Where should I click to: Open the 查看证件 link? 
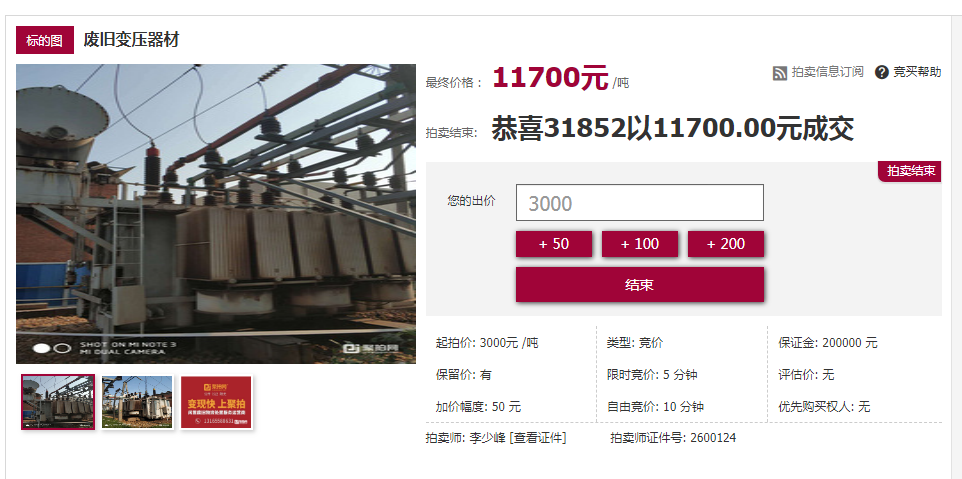point(538,438)
